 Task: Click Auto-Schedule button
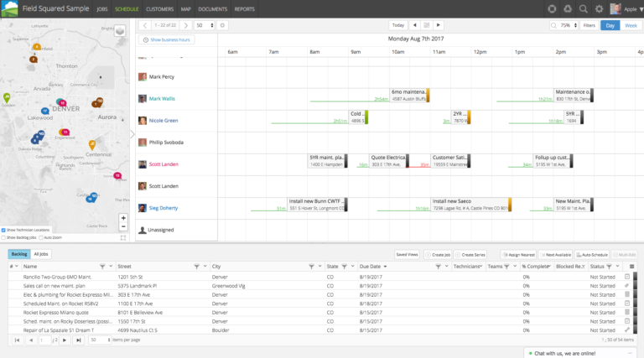pyautogui.click(x=592, y=255)
